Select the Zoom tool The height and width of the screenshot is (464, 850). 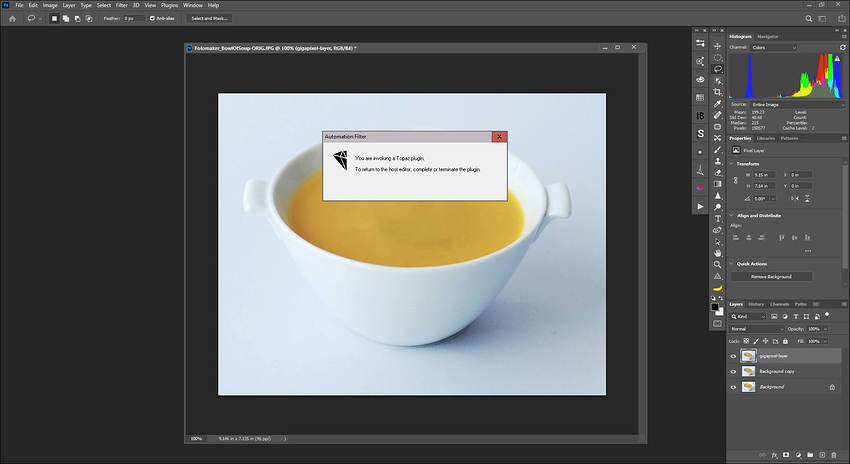[x=717, y=265]
